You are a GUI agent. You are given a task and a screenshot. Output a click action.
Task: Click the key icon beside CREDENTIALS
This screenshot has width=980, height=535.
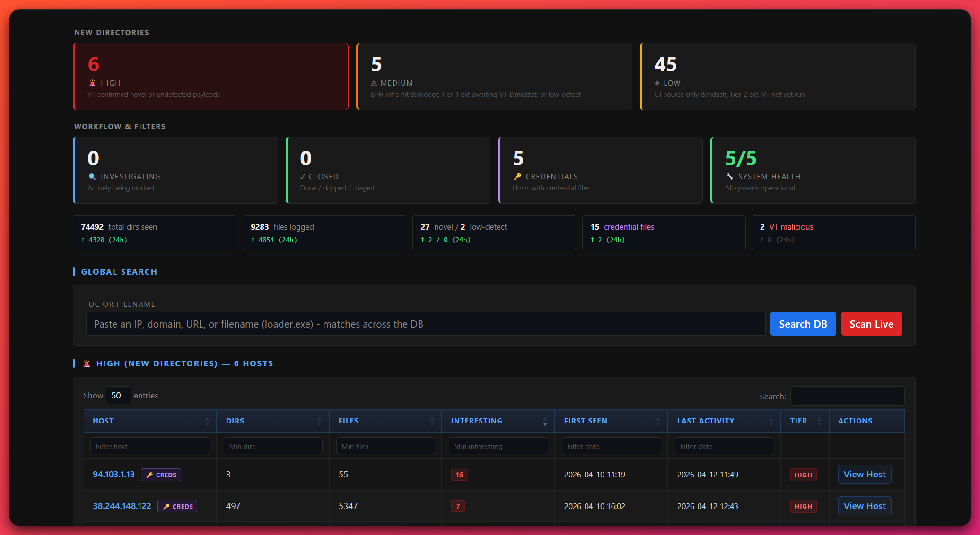pyautogui.click(x=517, y=177)
